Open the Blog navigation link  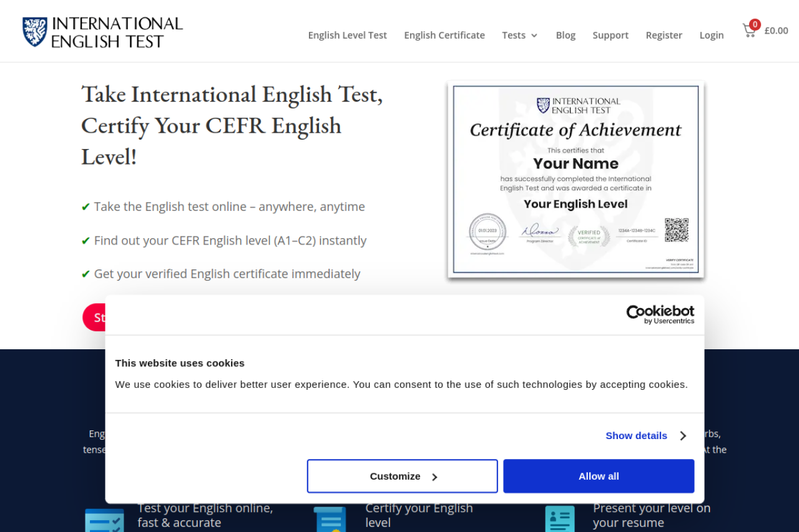(566, 36)
